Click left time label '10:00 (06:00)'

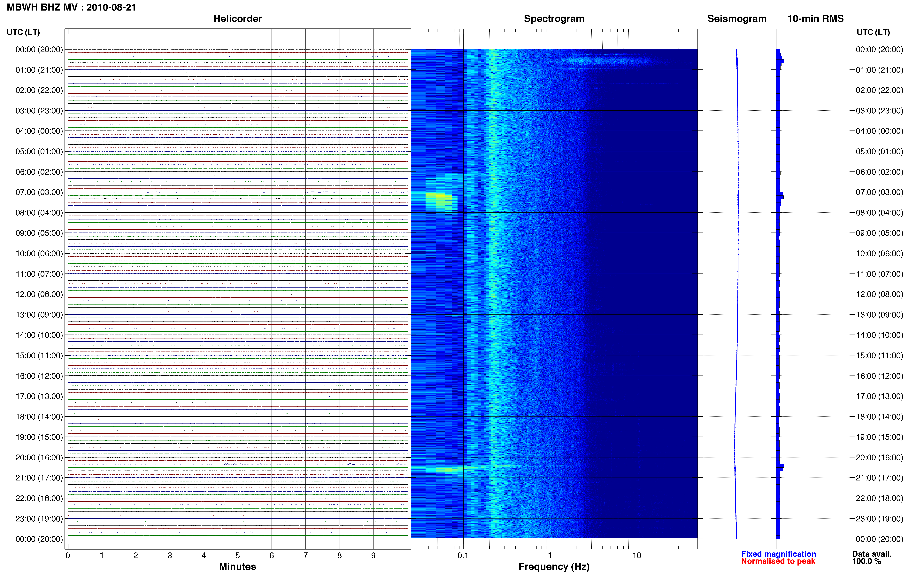pyautogui.click(x=39, y=253)
